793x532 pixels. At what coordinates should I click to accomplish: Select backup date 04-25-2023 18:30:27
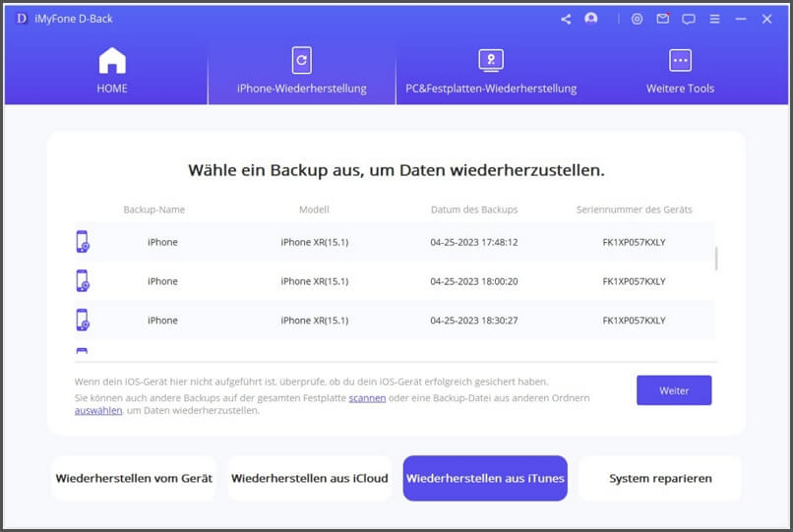pyautogui.click(x=474, y=321)
